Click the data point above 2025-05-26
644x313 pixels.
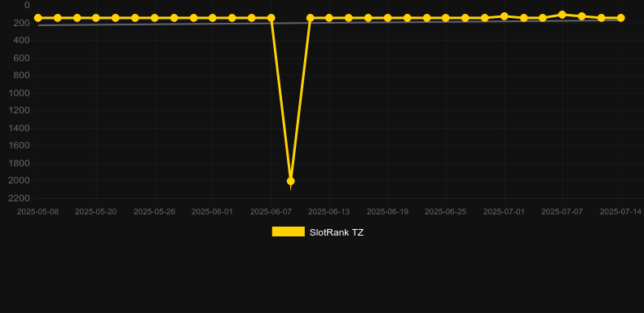point(154,18)
